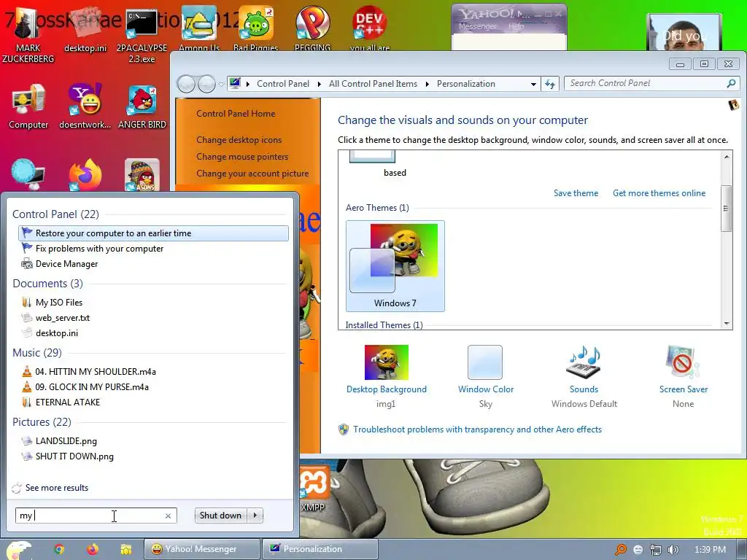The image size is (747, 560).
Task: Open My ISO Files result
Action: 153,303
